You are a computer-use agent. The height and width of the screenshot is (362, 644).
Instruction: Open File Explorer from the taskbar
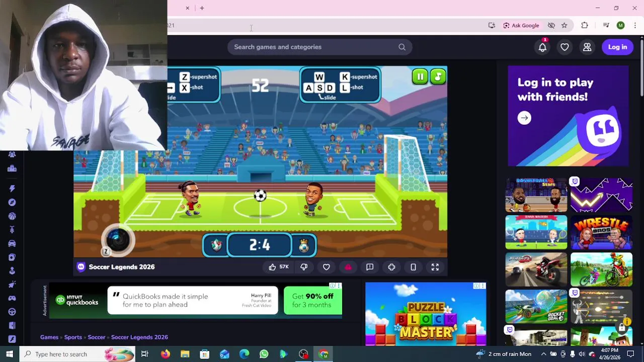point(185,354)
